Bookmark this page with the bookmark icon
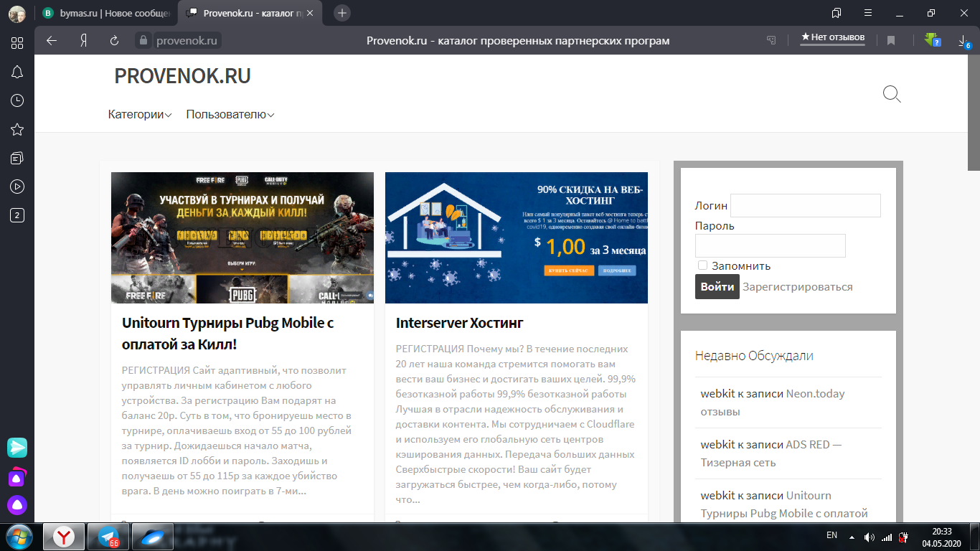Image resolution: width=980 pixels, height=551 pixels. [891, 41]
